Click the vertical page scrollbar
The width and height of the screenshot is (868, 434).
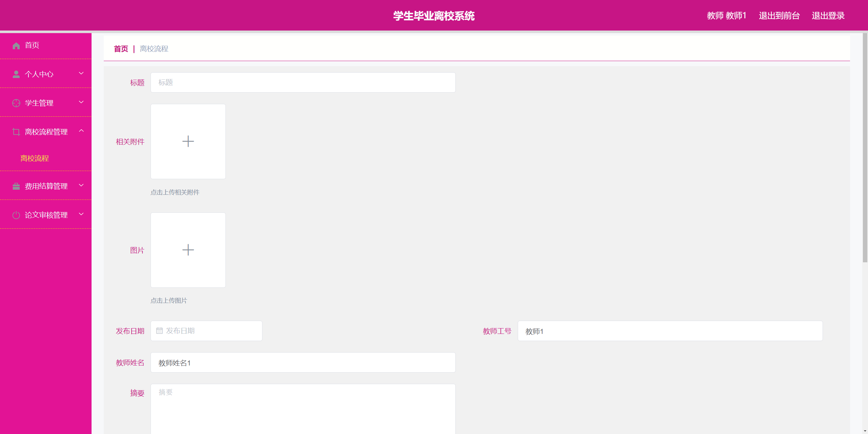coord(865,148)
